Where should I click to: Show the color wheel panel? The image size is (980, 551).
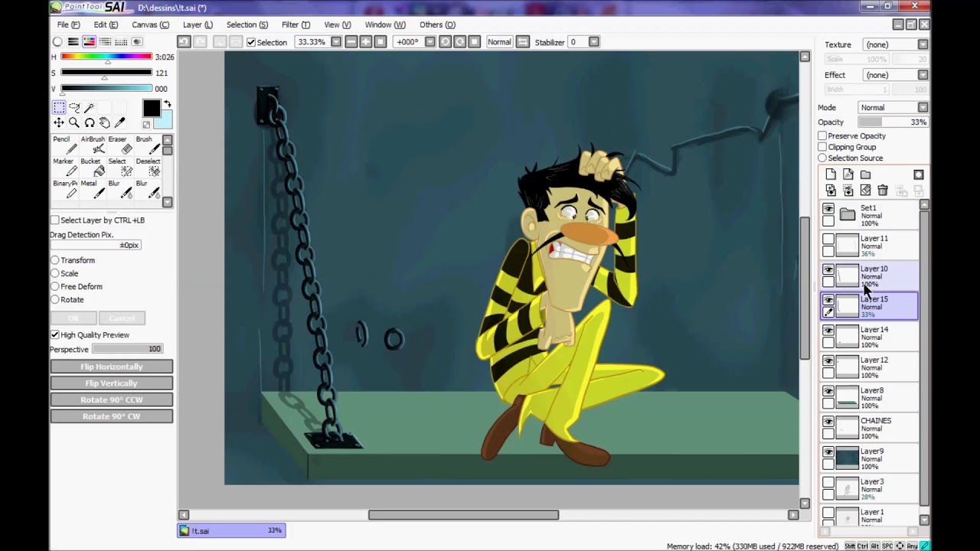[x=57, y=41]
